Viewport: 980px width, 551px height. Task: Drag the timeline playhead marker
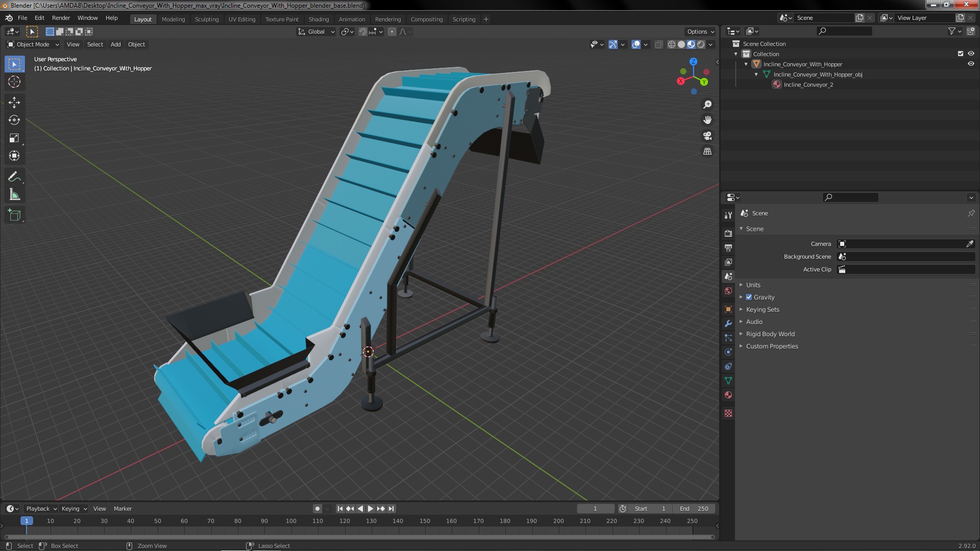tap(26, 521)
